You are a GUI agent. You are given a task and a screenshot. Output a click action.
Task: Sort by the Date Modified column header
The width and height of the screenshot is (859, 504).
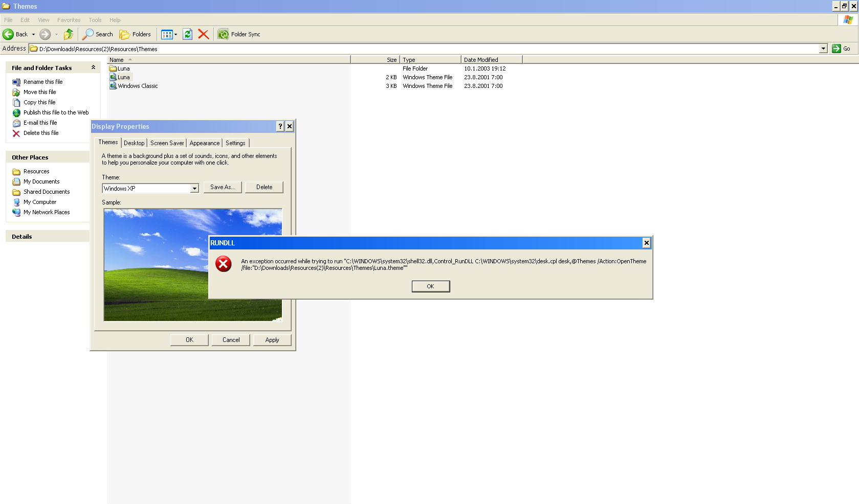coord(481,60)
